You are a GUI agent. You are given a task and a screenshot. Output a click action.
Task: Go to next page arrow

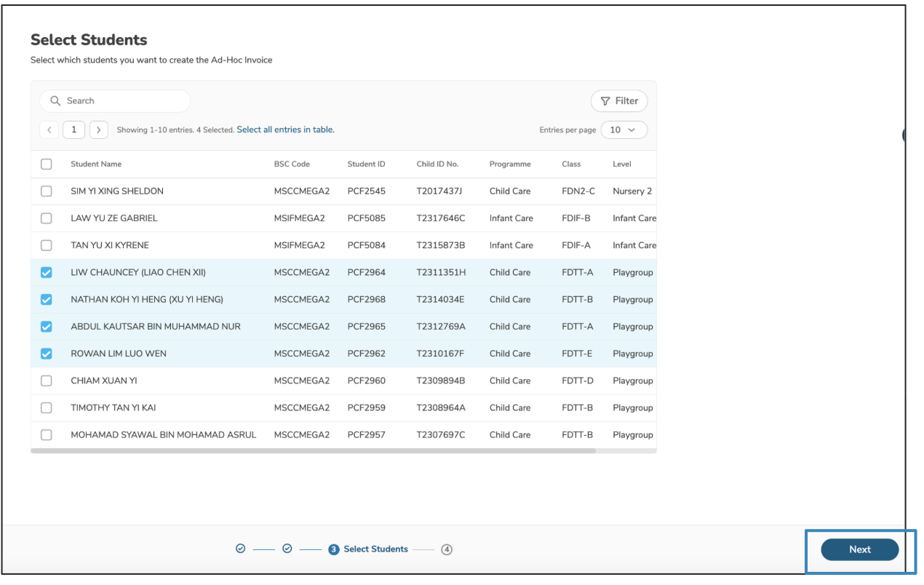(99, 130)
